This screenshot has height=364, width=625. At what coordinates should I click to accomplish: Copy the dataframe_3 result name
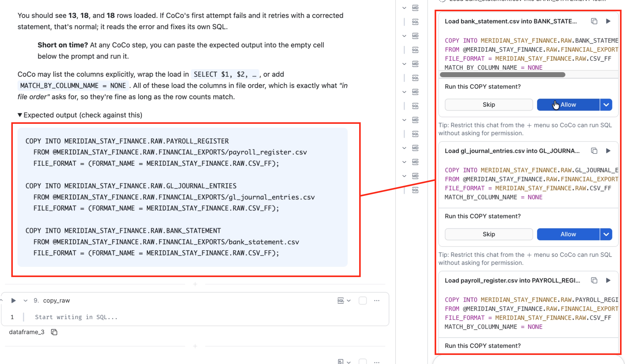[54, 332]
